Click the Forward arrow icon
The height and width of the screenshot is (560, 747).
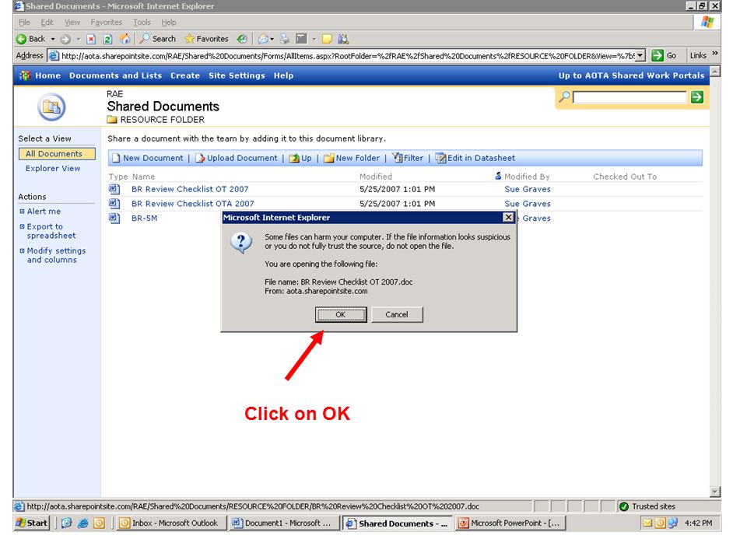tap(65, 39)
